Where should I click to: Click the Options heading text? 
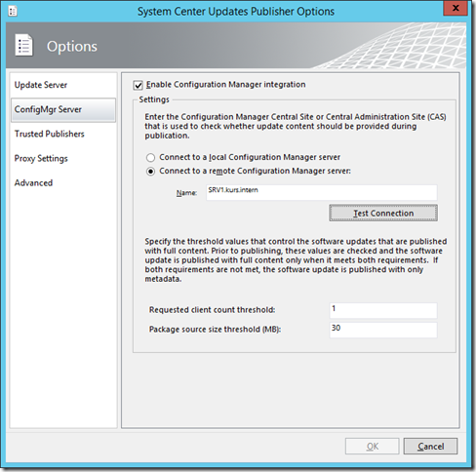[72, 47]
